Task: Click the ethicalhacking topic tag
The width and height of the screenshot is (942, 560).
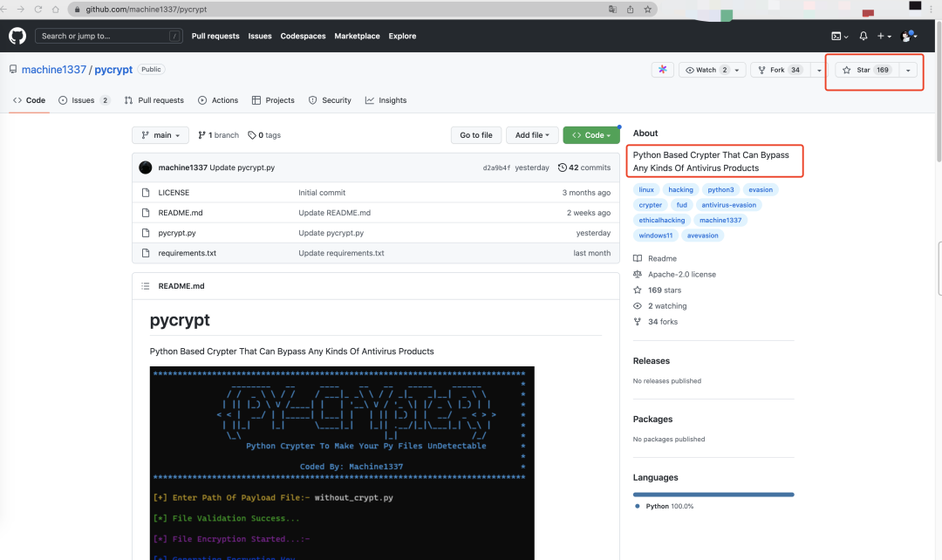Action: pos(662,221)
